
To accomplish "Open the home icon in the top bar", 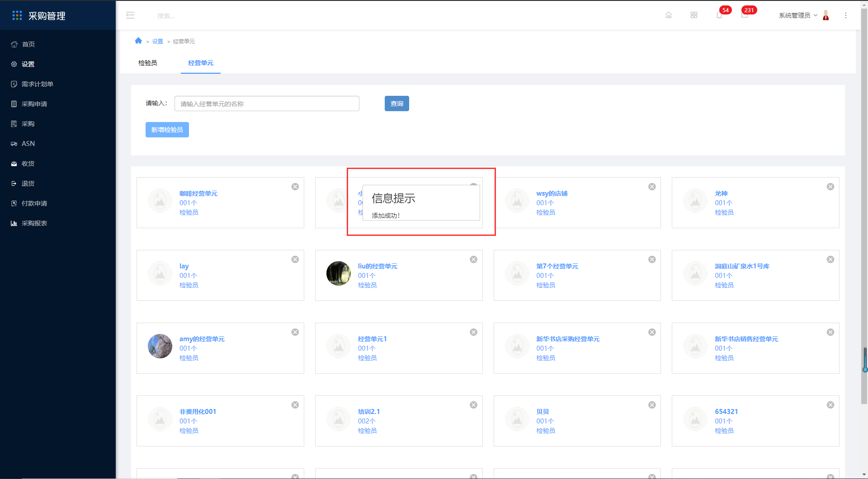I will (669, 15).
